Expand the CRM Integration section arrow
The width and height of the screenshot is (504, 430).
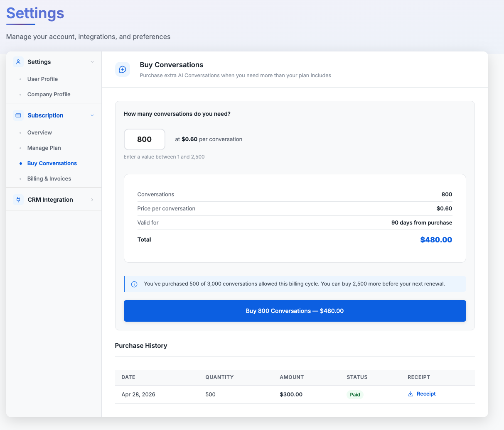click(x=92, y=200)
